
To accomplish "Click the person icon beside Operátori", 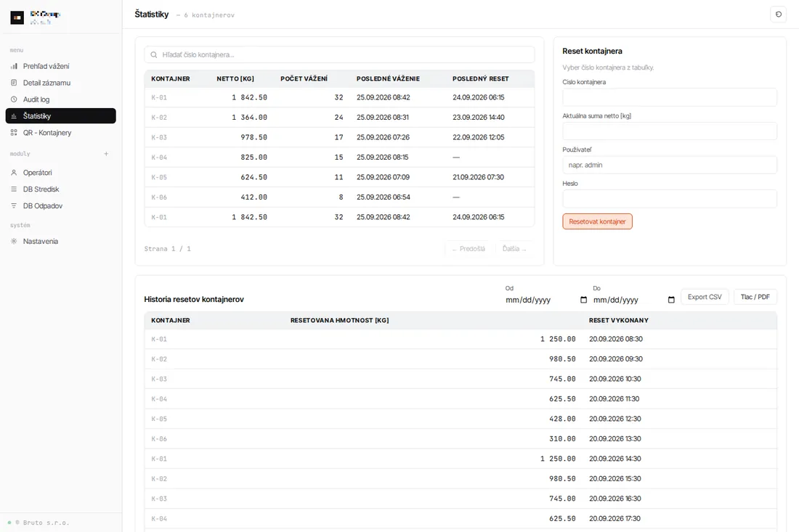I will tap(14, 173).
